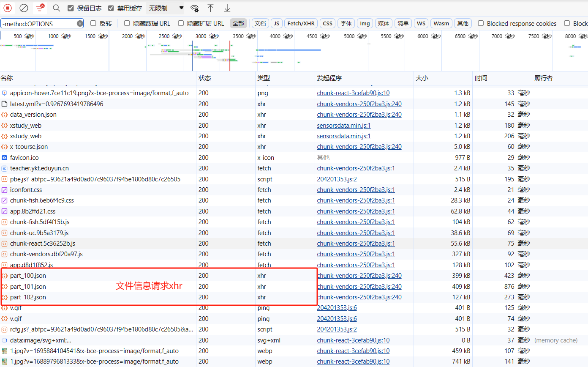Click favicon.ico row icon
Screen dimensions: 588x367
(5, 158)
